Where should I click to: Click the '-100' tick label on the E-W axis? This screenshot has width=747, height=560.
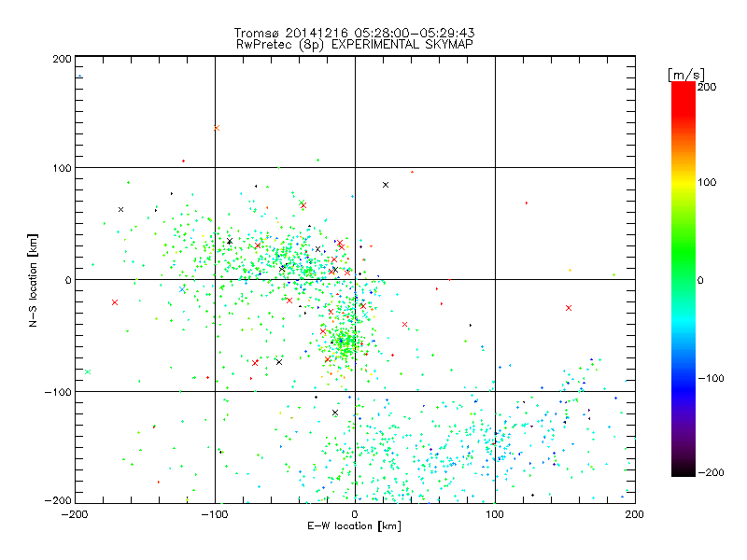(215, 514)
